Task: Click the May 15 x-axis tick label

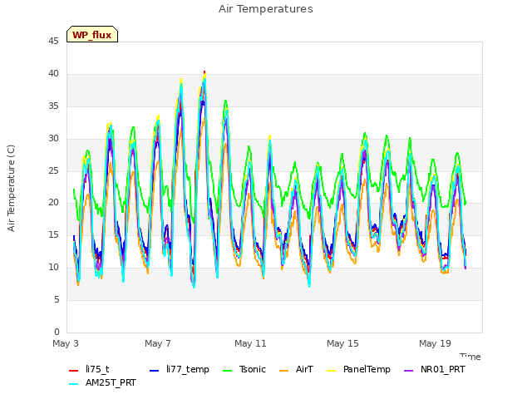Action: tap(342, 343)
